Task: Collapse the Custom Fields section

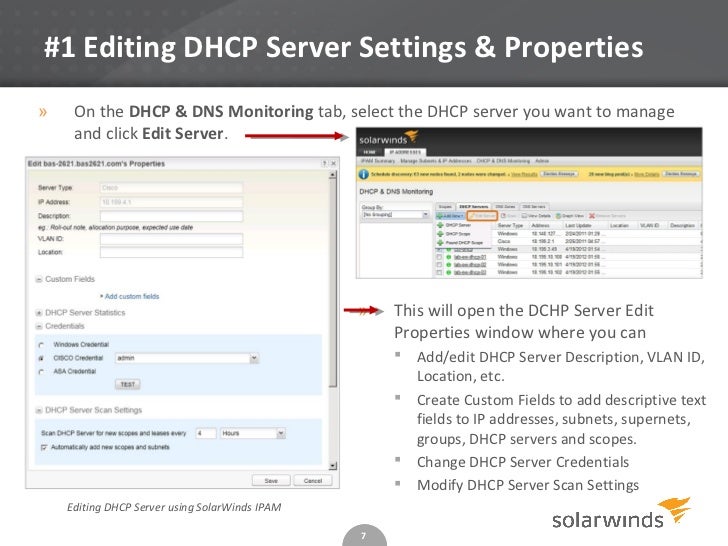Action: [39, 279]
